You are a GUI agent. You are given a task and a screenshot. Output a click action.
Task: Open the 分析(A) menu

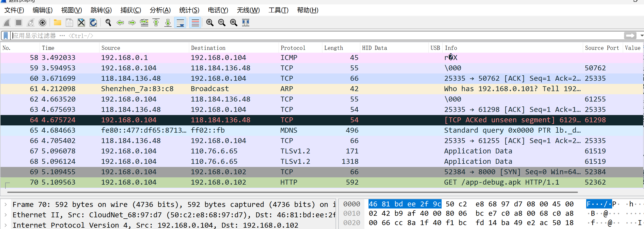click(160, 10)
